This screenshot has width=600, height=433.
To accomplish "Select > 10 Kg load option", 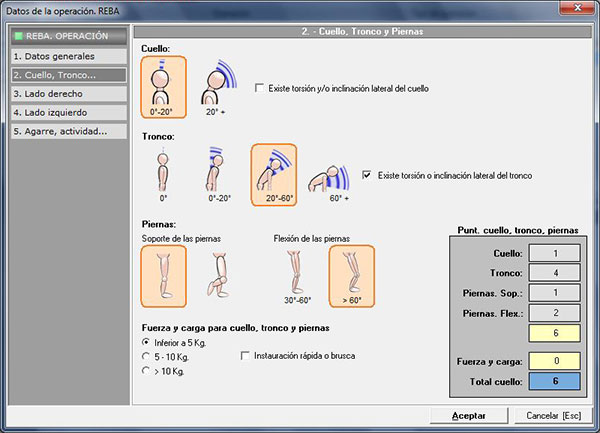I will point(146,371).
